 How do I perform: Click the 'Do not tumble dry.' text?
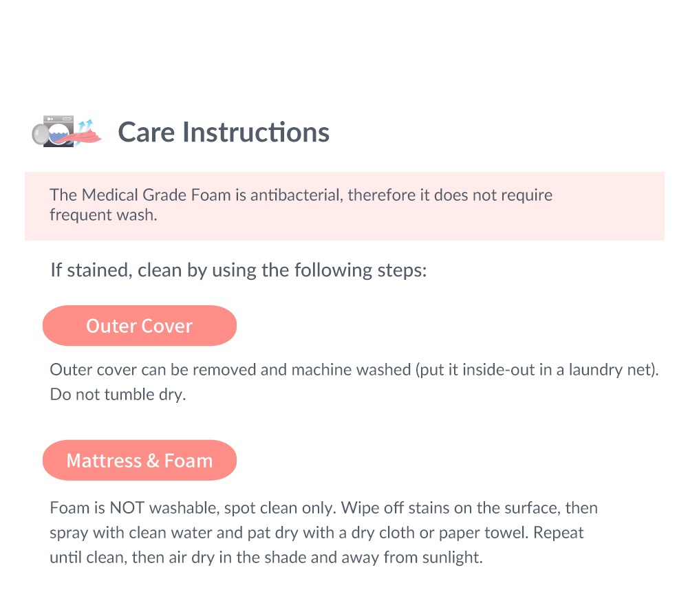click(118, 395)
